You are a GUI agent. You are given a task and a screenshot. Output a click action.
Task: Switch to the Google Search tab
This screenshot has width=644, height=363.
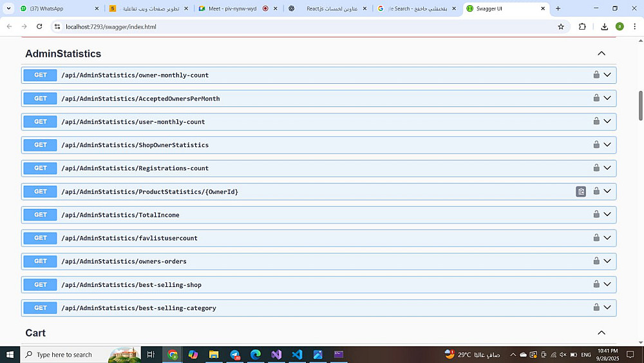point(417,8)
